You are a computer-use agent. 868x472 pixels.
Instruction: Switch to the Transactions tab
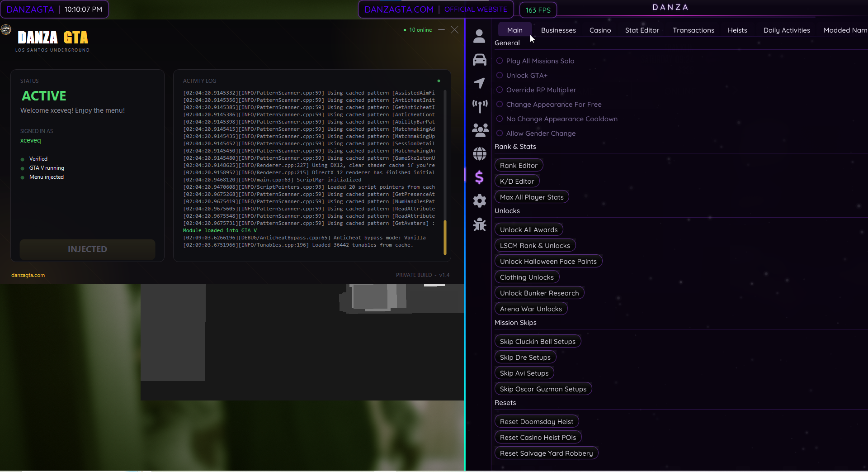(x=693, y=30)
